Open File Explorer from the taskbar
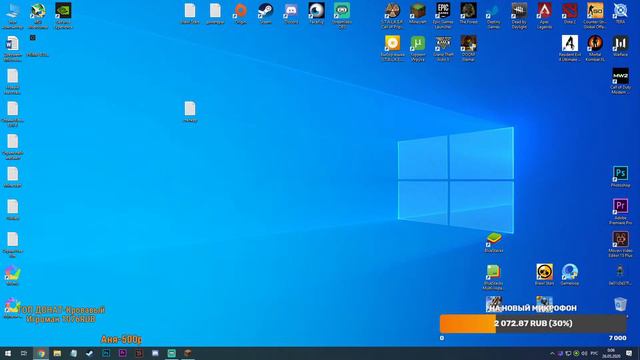 point(57,353)
